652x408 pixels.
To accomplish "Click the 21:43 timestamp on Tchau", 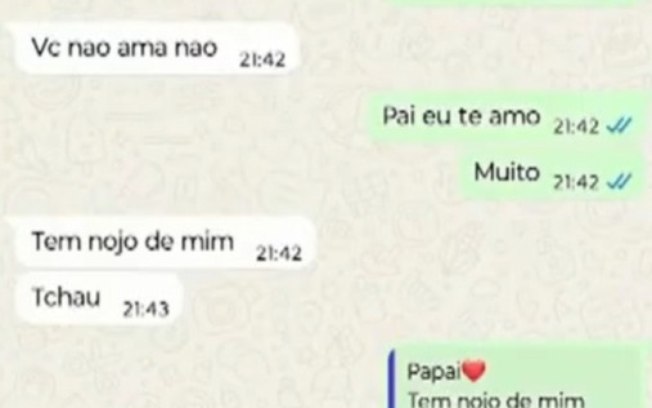I will [x=146, y=309].
